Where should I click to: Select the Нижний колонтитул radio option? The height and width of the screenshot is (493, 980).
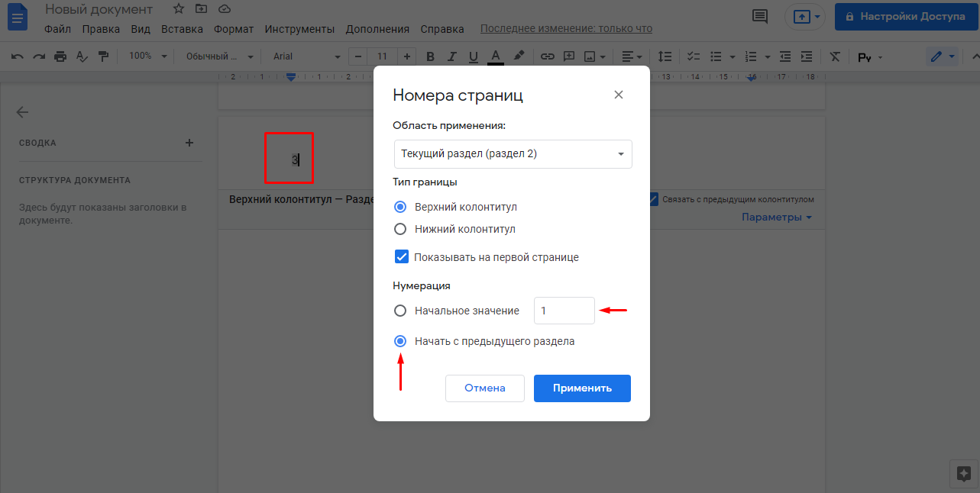(x=399, y=229)
